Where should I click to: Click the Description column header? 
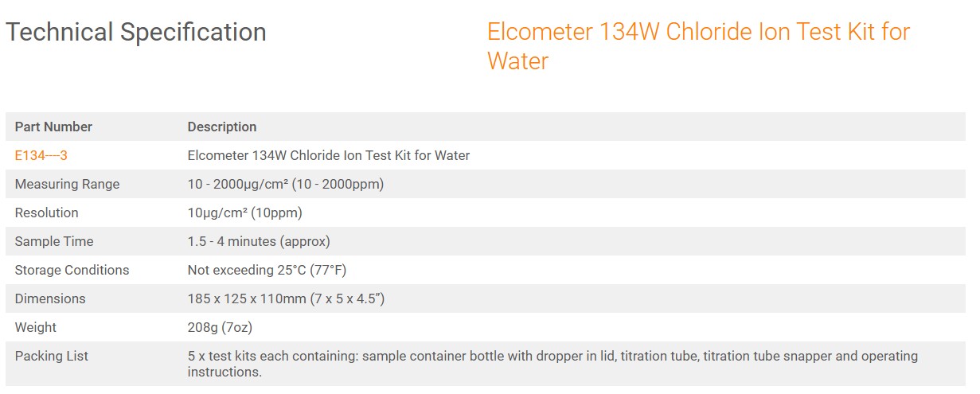222,127
